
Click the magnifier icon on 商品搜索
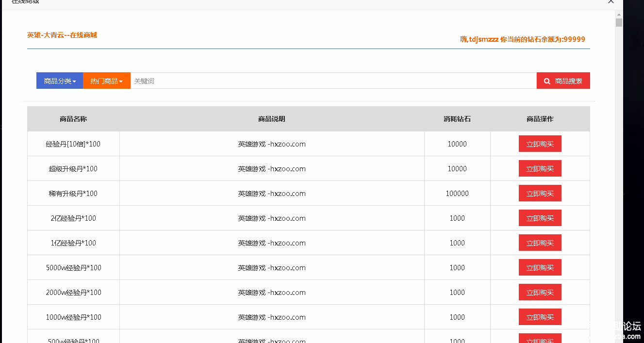[x=547, y=81]
